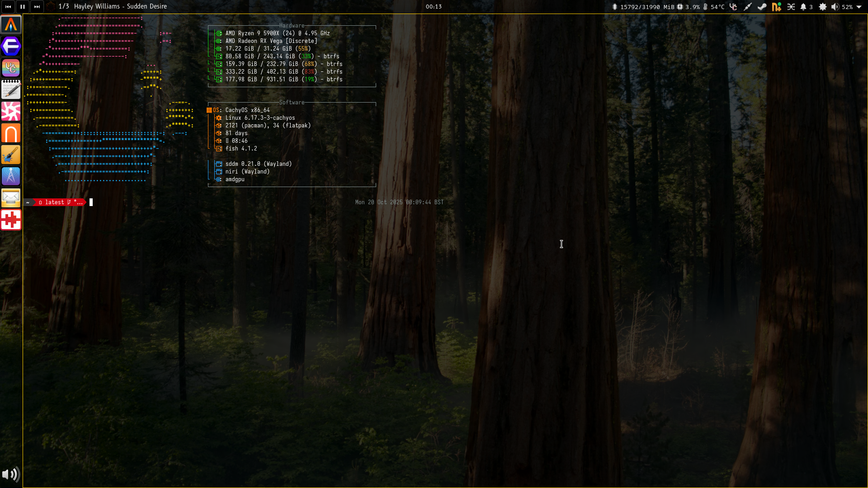Click the Steam tray icon

click(762, 7)
